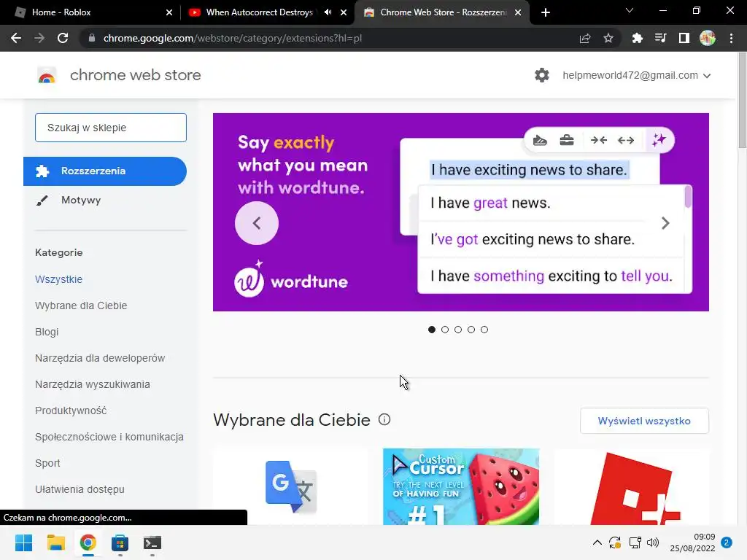This screenshot has width=747, height=560.
Task: Select the second carousel dot
Action: pos(445,330)
